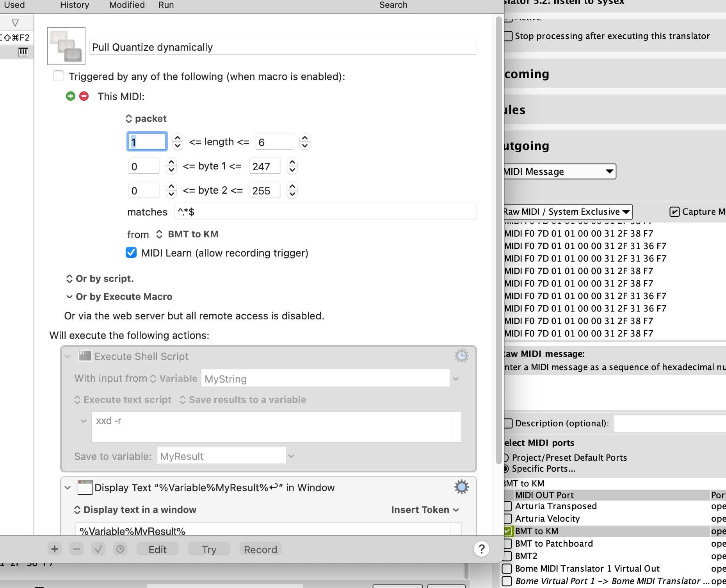Click the minus delete button in bottom bar

pyautogui.click(x=77, y=549)
